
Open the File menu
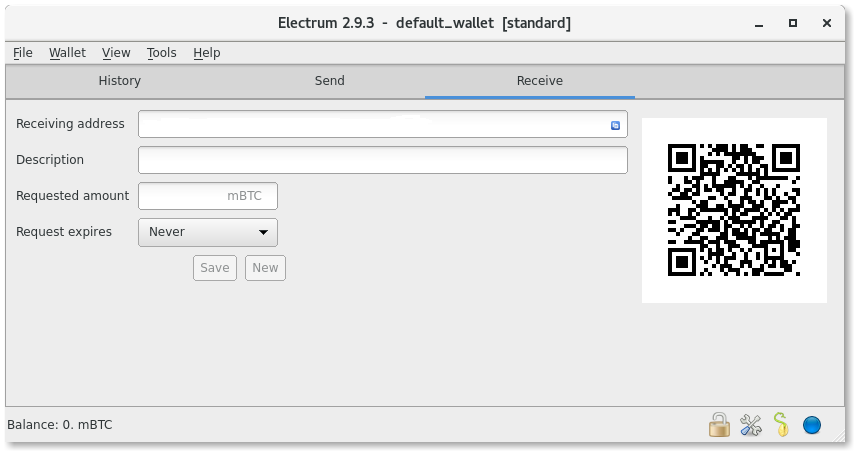point(23,53)
